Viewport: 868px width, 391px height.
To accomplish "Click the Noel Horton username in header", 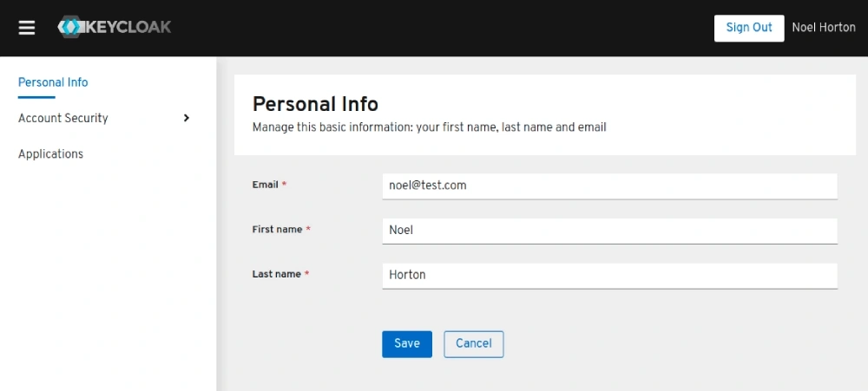I will 824,28.
